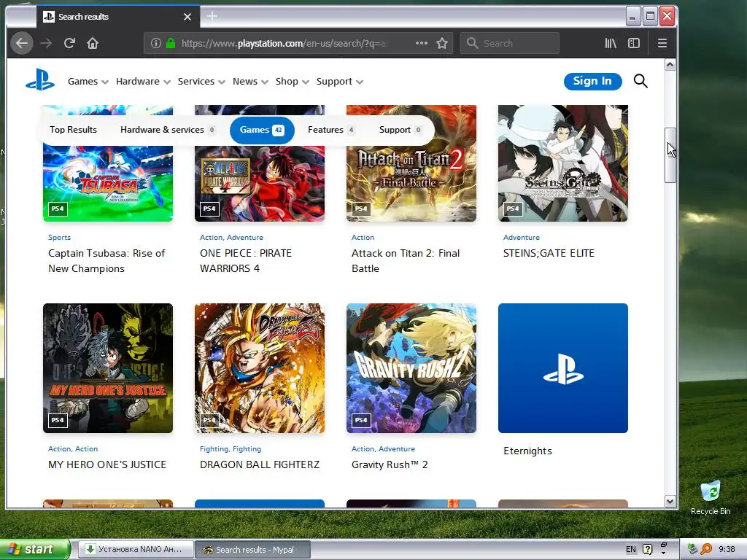Viewport: 747px width, 560px height.
Task: Expand the News navigation dropdown
Action: (250, 82)
